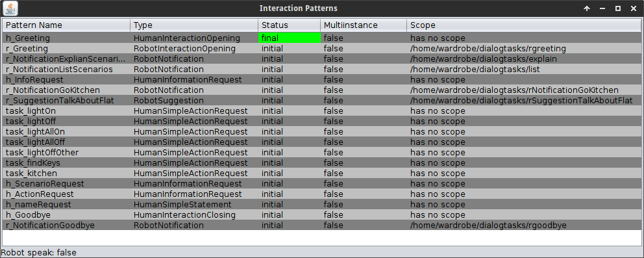Click the green final status cell
The image size is (644, 258).
point(290,38)
